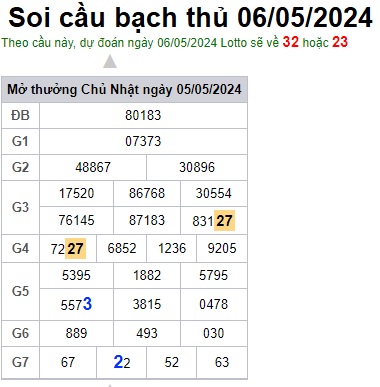380x387 pixels.
Task: Click the G3 number 76145
Action: (x=77, y=220)
